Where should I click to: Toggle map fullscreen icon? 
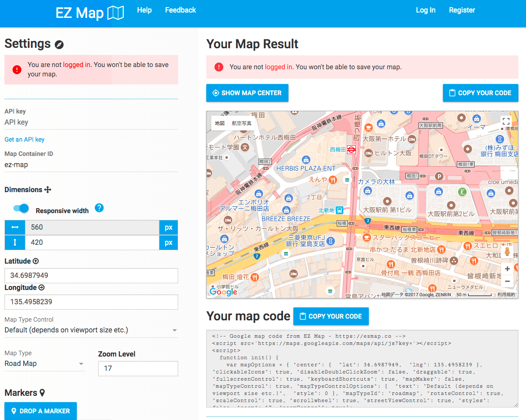click(506, 121)
